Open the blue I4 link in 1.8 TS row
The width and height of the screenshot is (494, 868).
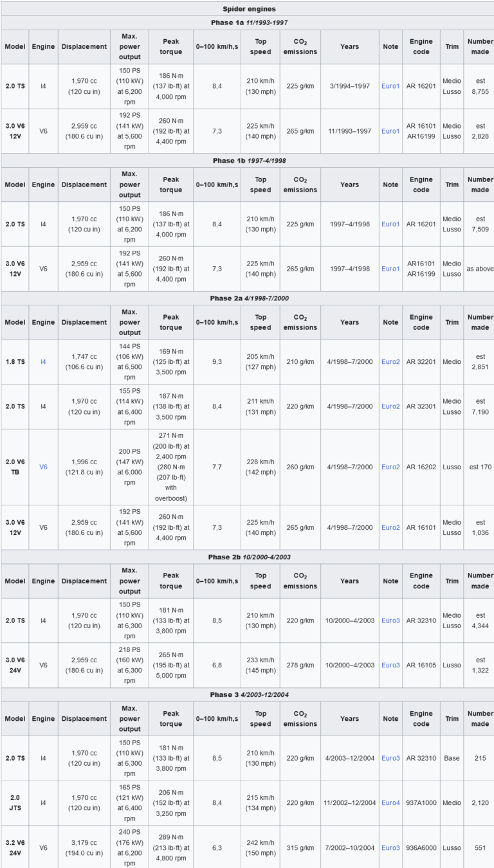coord(43,362)
